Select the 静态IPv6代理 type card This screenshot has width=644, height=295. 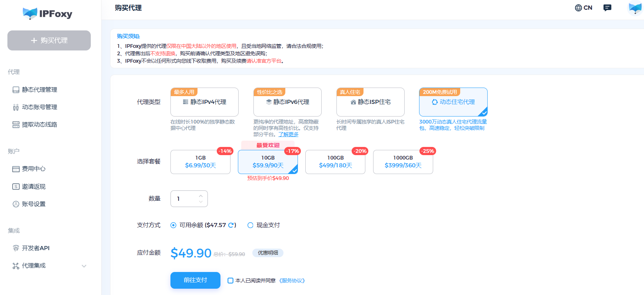(x=288, y=102)
